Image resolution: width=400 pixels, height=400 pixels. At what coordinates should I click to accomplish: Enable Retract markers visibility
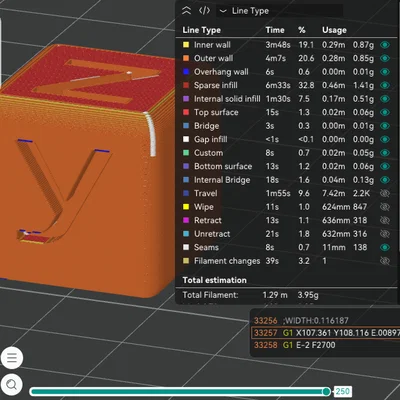click(385, 220)
